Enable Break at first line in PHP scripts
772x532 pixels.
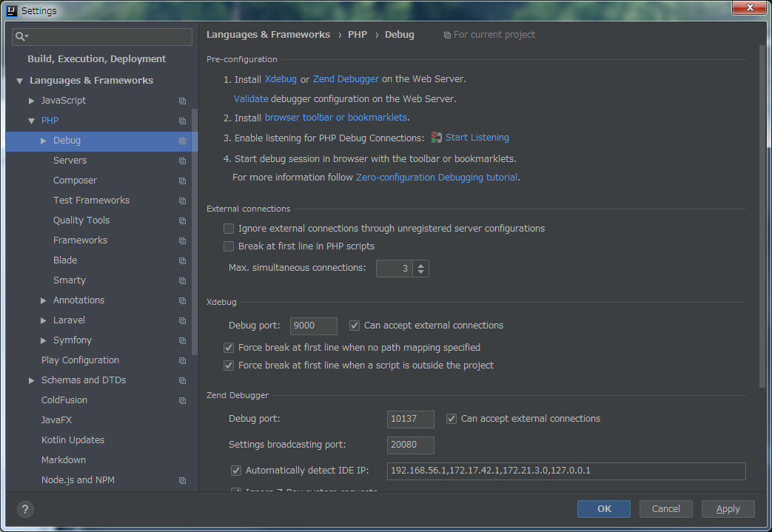pos(229,246)
